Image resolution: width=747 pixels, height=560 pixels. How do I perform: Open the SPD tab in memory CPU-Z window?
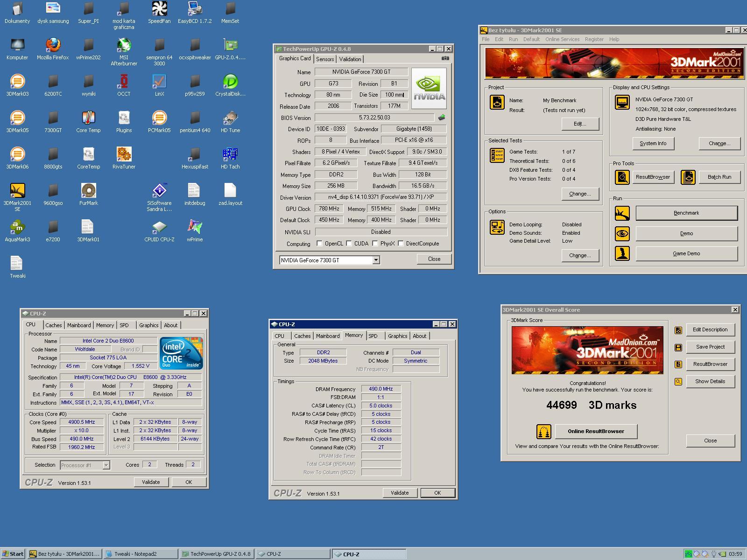(x=373, y=336)
